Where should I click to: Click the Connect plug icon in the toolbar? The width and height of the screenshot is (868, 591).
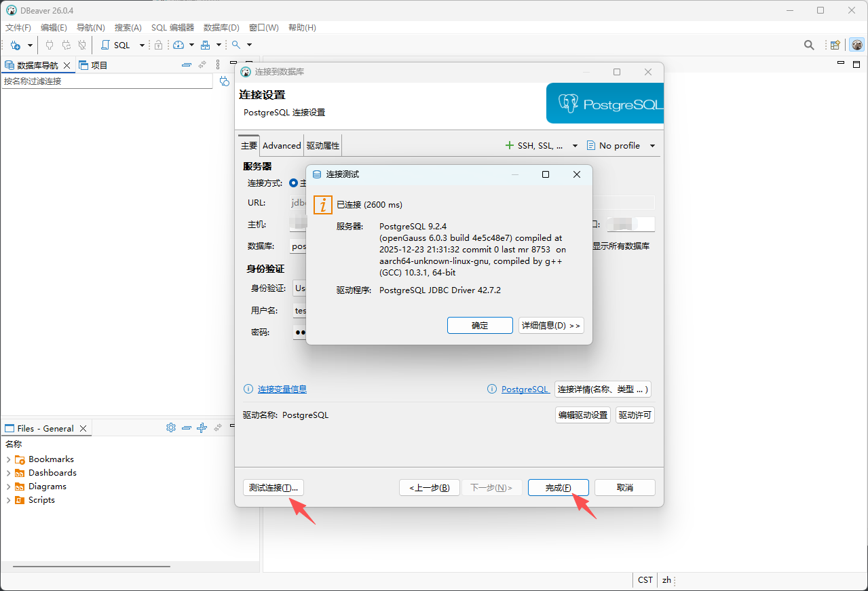tap(49, 45)
